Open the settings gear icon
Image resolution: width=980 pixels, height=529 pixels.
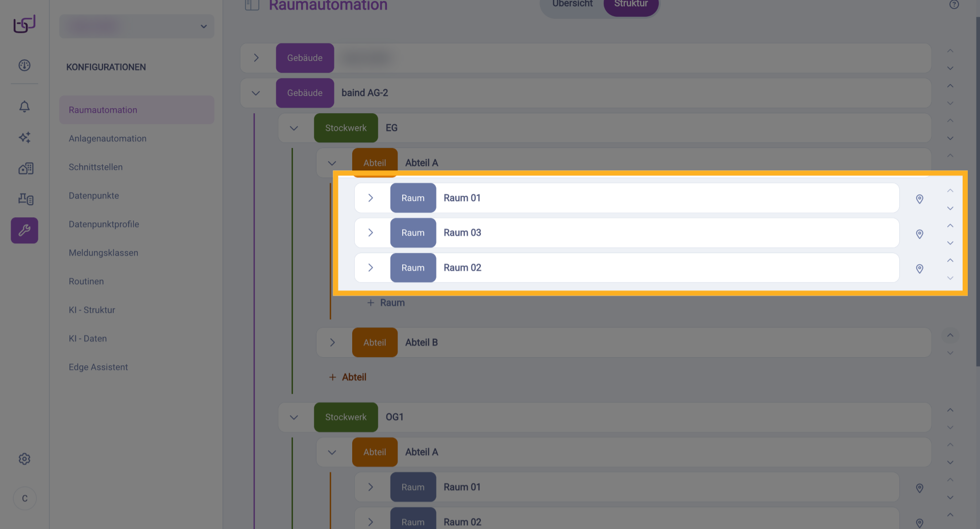24,459
